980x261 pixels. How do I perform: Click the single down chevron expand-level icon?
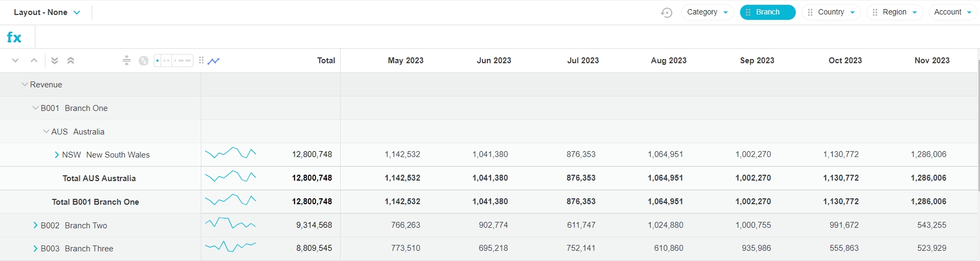[x=16, y=61]
